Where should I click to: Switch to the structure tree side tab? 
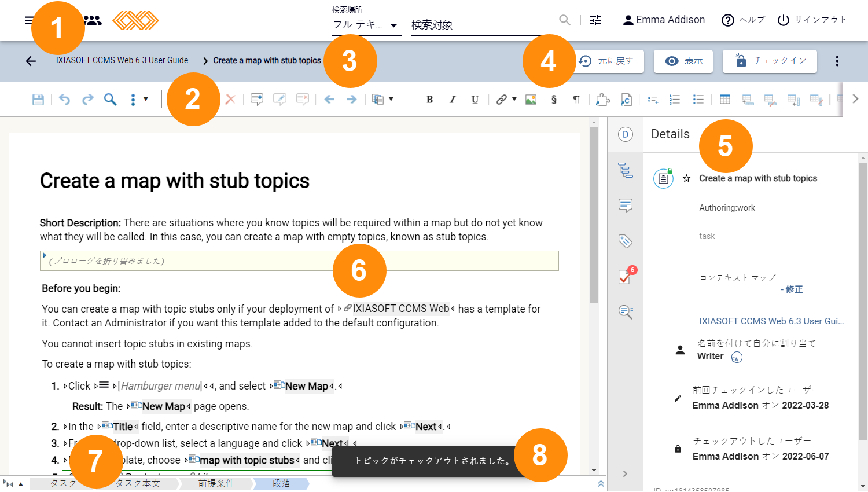click(626, 170)
